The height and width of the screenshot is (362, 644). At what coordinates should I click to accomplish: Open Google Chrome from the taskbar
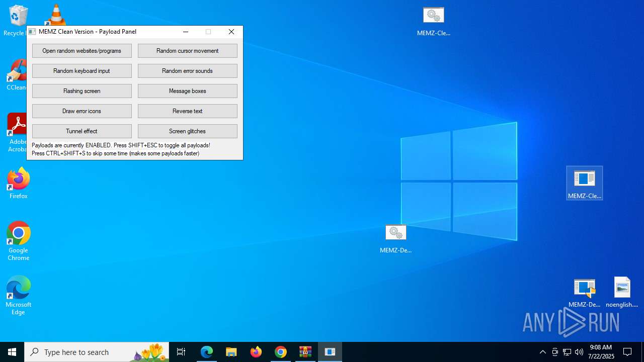[x=281, y=352]
